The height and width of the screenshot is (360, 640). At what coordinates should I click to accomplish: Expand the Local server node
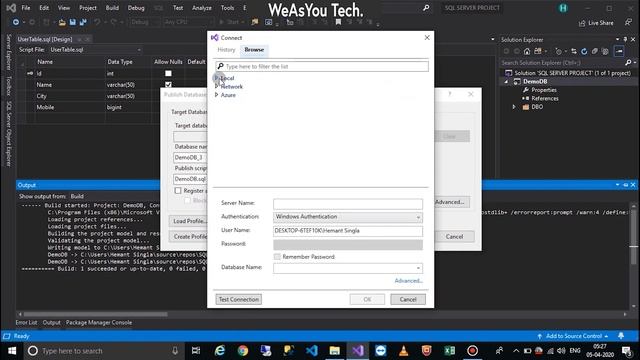tap(217, 78)
